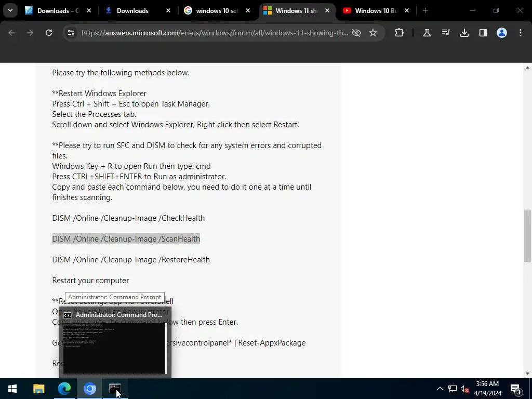The image size is (532, 399).
Task: Open media controls icon
Action: pyautogui.click(x=445, y=33)
